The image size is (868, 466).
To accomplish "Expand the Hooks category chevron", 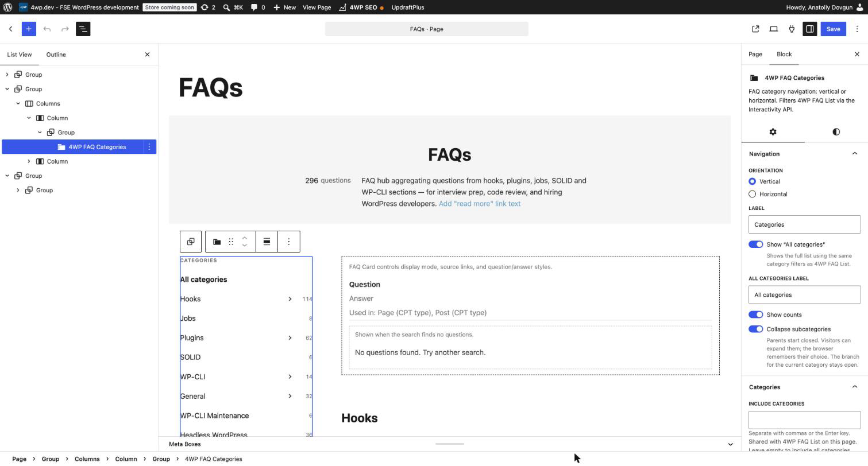I will [290, 299].
